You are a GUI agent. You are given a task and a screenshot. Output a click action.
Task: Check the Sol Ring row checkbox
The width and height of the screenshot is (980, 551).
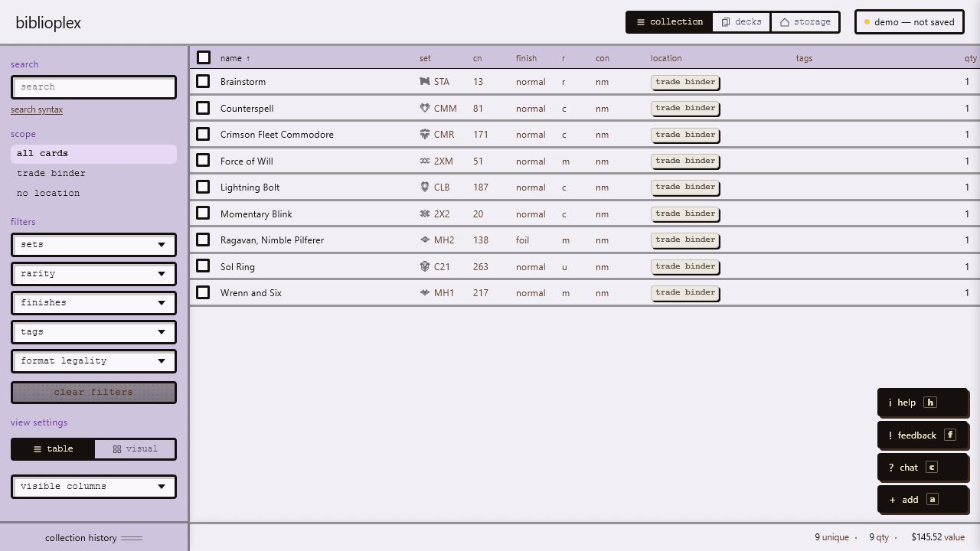tap(203, 266)
